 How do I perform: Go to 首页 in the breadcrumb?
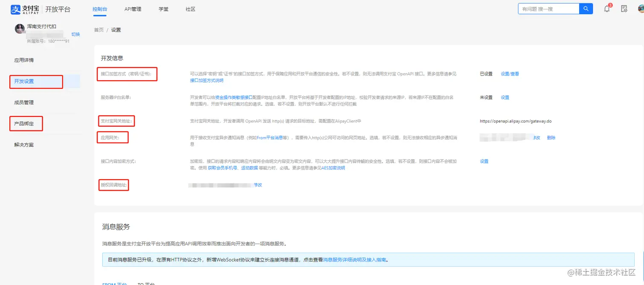(99, 30)
